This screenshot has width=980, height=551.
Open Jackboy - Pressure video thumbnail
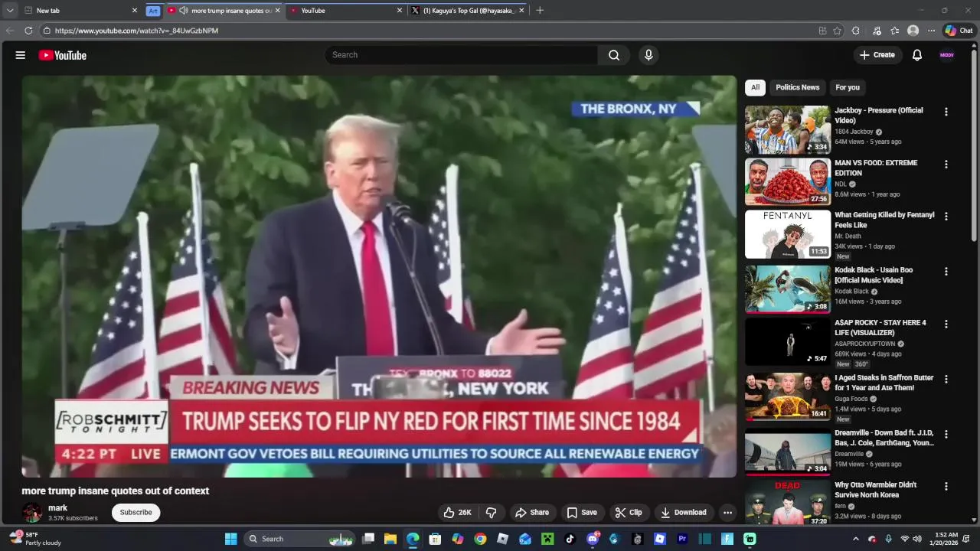(787, 130)
